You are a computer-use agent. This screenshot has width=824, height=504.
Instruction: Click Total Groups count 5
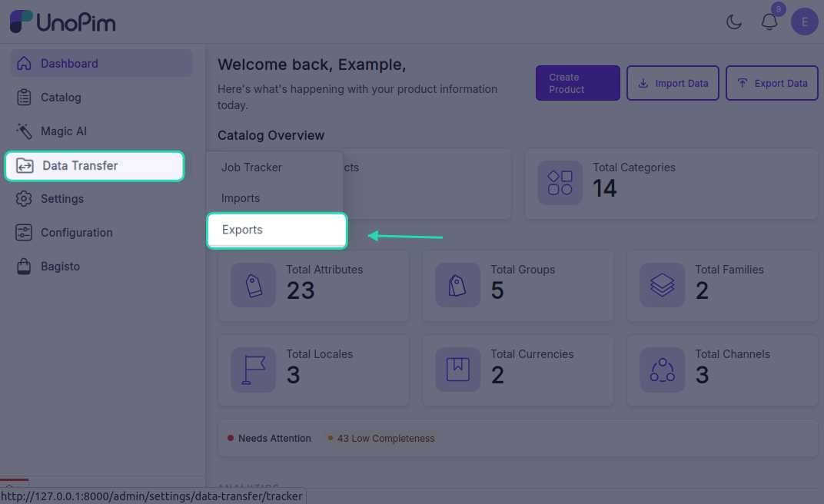click(x=497, y=290)
